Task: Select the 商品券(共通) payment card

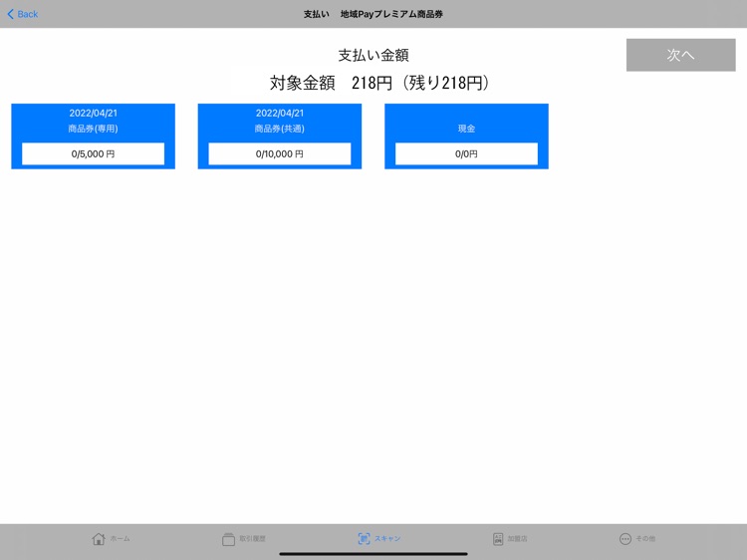Action: [x=280, y=137]
